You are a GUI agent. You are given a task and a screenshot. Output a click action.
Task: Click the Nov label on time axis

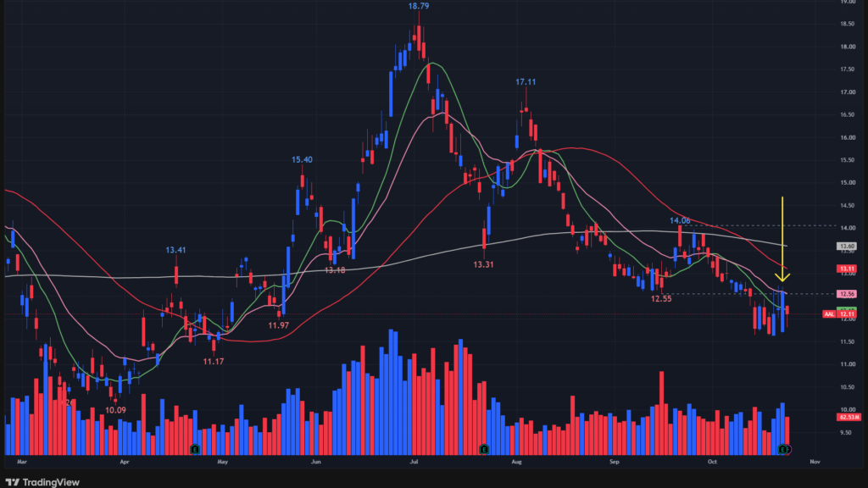[x=815, y=462]
